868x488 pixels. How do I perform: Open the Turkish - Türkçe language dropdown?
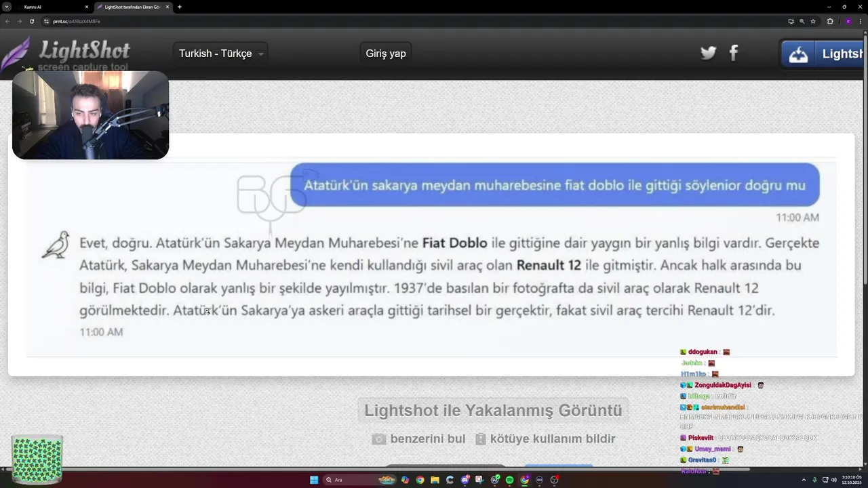(x=220, y=54)
